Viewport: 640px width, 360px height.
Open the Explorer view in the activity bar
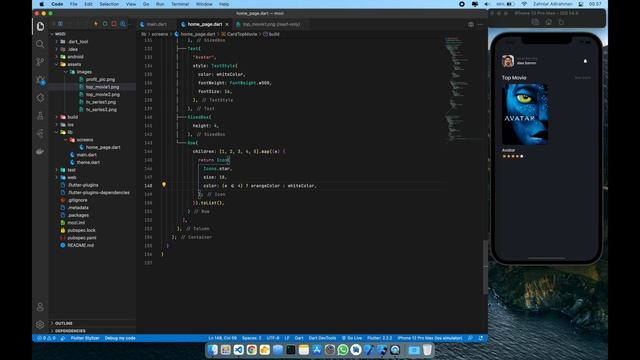pyautogui.click(x=40, y=27)
